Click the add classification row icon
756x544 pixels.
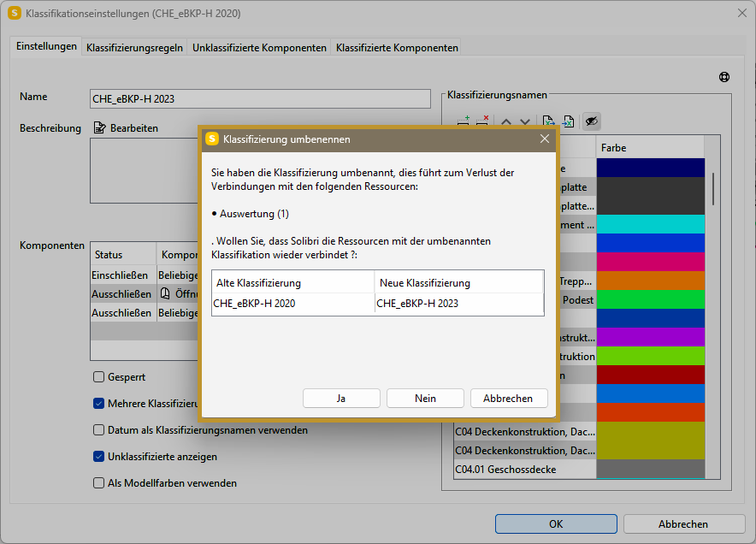tap(463, 121)
